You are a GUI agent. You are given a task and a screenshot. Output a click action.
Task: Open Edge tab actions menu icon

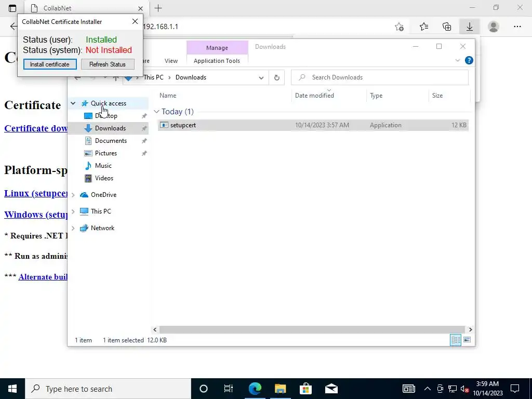[12, 8]
